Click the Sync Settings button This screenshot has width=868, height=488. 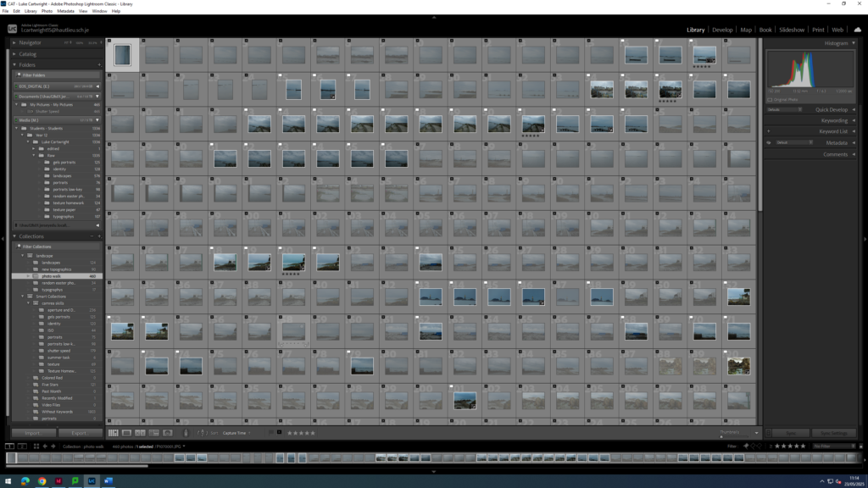(834, 433)
